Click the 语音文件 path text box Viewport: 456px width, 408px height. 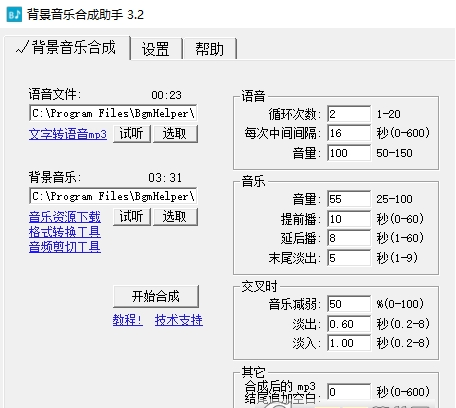(x=113, y=113)
